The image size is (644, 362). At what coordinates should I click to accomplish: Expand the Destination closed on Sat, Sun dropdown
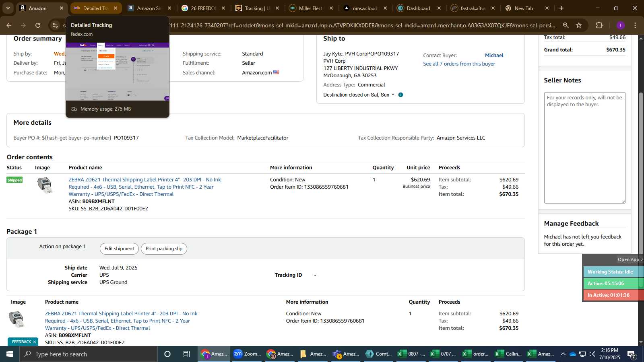(x=359, y=95)
